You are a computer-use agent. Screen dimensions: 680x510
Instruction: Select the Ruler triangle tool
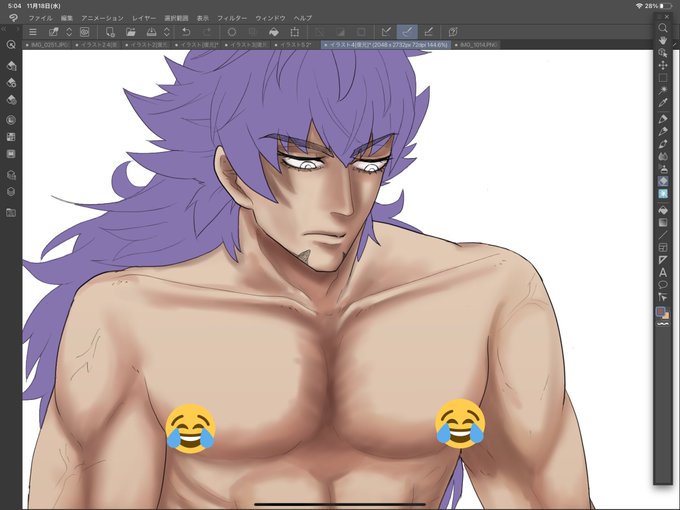point(663,260)
